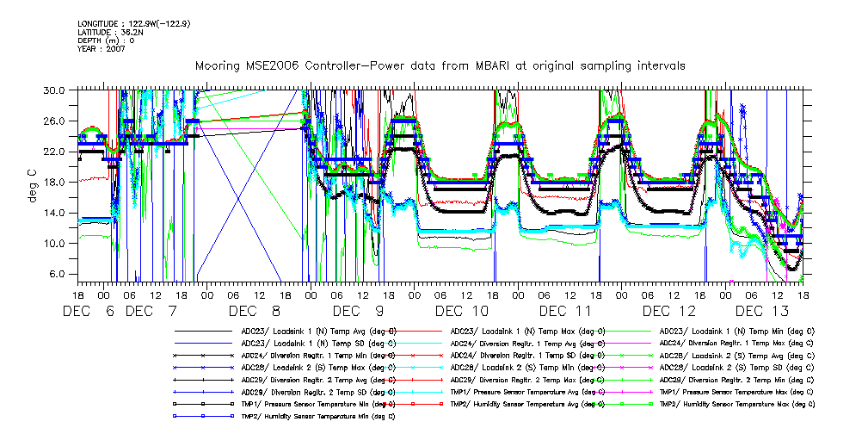
Task: Click the DEC 10 date label on x-axis
Action: click(x=462, y=311)
